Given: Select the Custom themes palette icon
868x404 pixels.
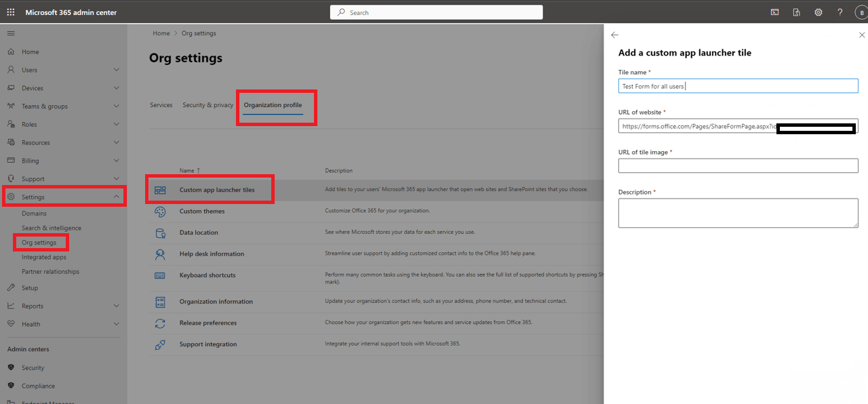Looking at the screenshot, I should [x=160, y=211].
